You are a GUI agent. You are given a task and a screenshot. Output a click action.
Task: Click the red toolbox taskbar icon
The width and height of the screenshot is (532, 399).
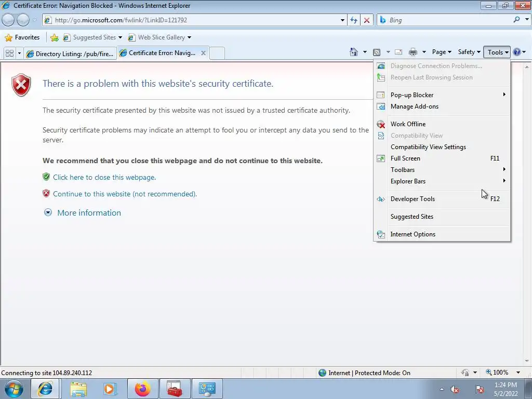[175, 389]
